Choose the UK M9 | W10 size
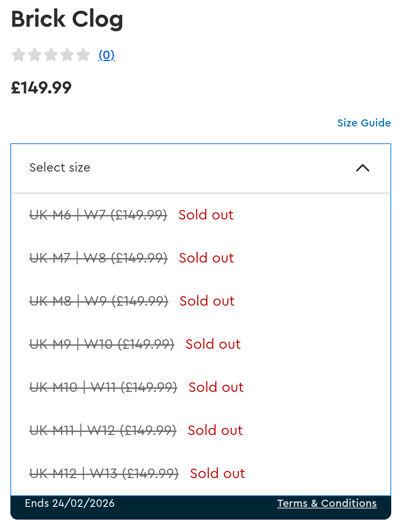 [102, 344]
